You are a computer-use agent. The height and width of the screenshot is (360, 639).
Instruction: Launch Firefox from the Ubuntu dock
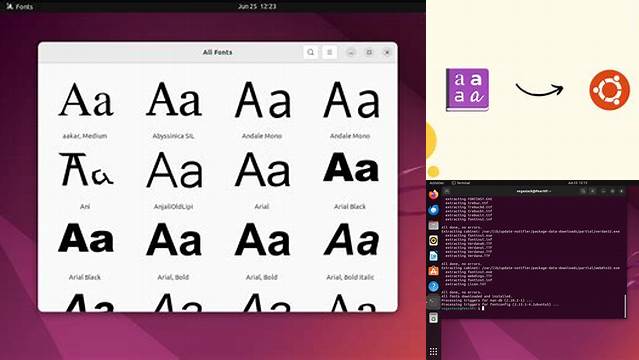[x=434, y=194]
